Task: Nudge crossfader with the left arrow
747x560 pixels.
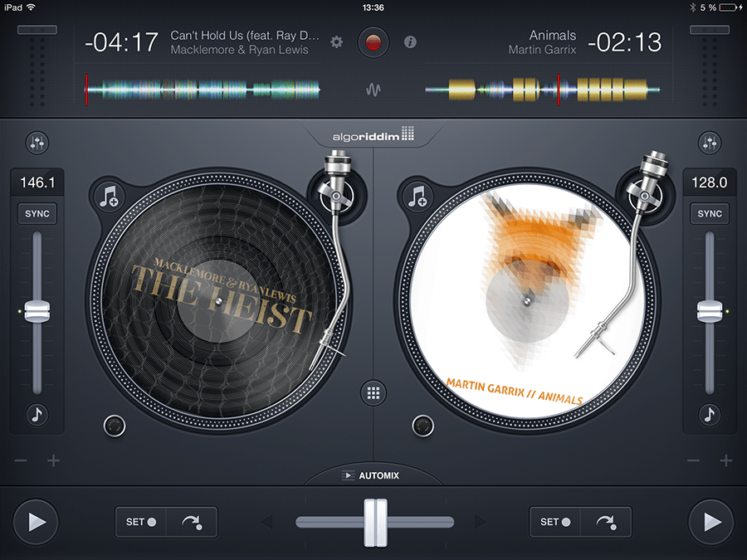Action: (266, 522)
